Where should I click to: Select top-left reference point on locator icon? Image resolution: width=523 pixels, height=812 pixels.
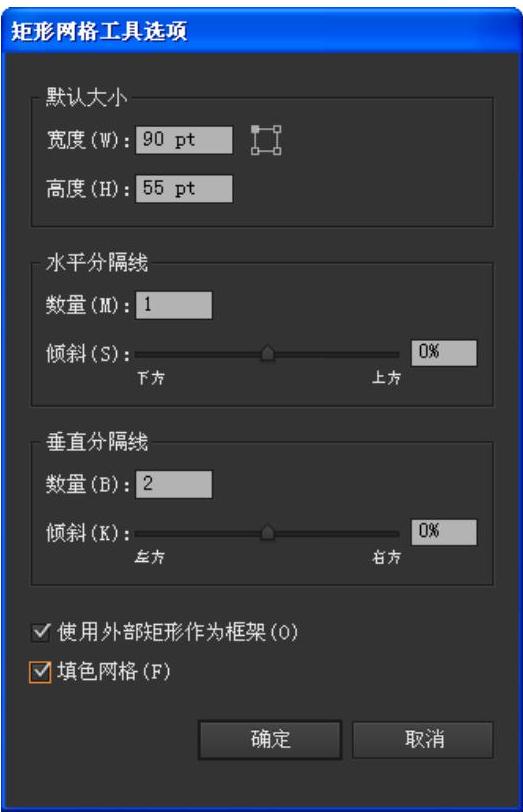tap(255, 128)
